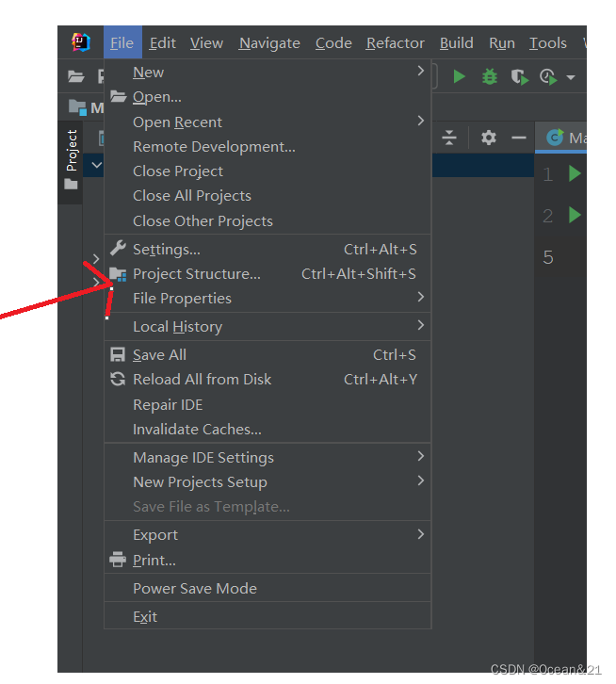
Task: Click the Print... menu label
Action: [154, 560]
